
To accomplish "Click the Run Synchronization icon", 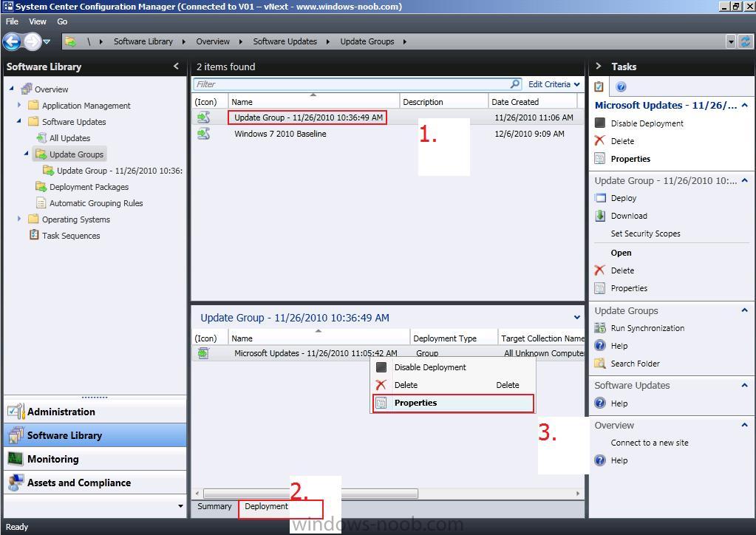I will coord(600,328).
